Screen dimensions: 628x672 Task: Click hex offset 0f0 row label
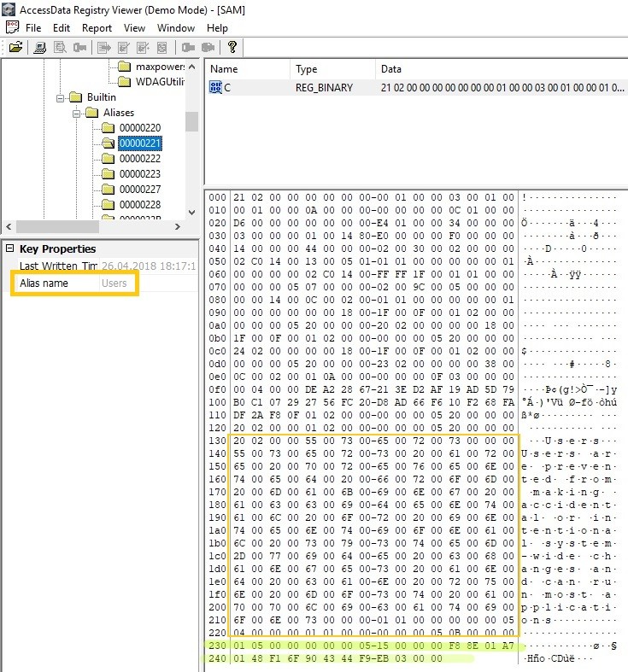point(217,389)
